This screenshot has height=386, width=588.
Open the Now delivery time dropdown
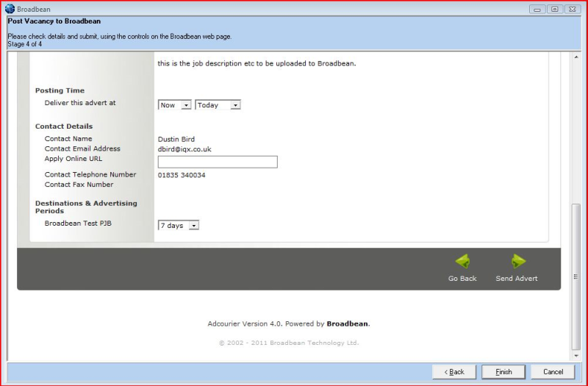click(175, 105)
